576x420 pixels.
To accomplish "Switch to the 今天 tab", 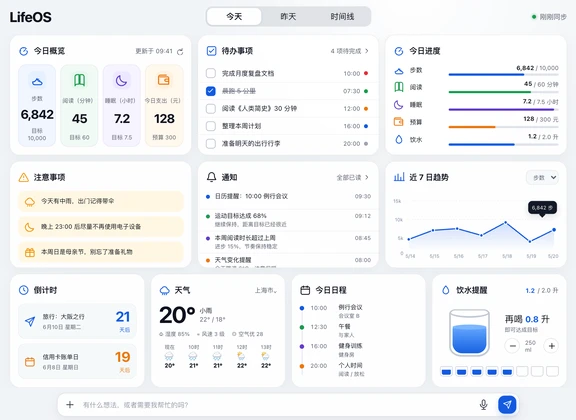I will point(234,17).
